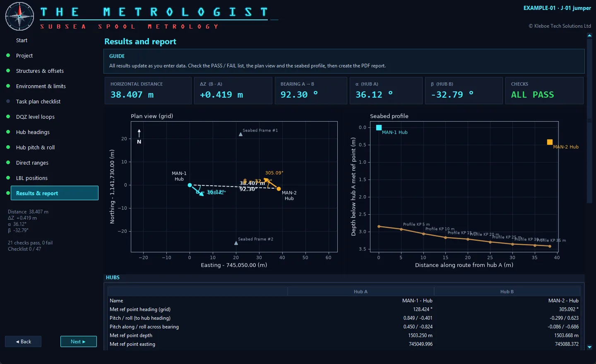Click the MAN-2 Hub orange point in plan view
The width and height of the screenshot is (596, 364).
(x=279, y=189)
